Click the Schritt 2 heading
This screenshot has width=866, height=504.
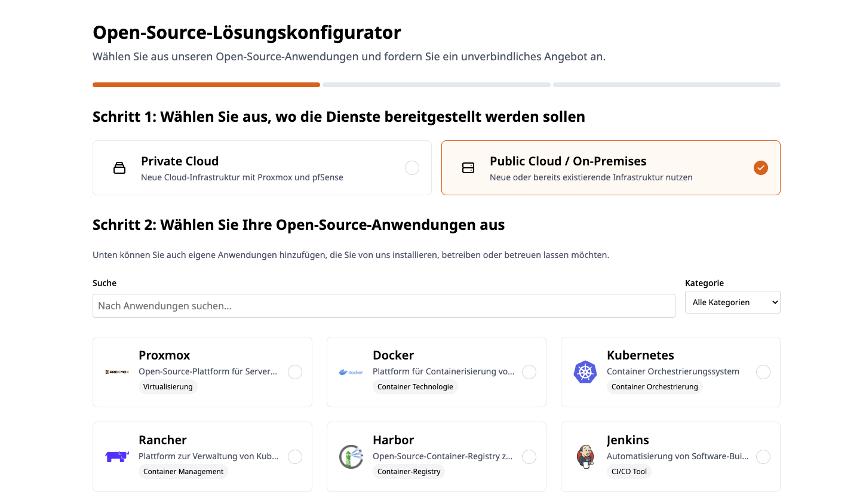pos(299,225)
